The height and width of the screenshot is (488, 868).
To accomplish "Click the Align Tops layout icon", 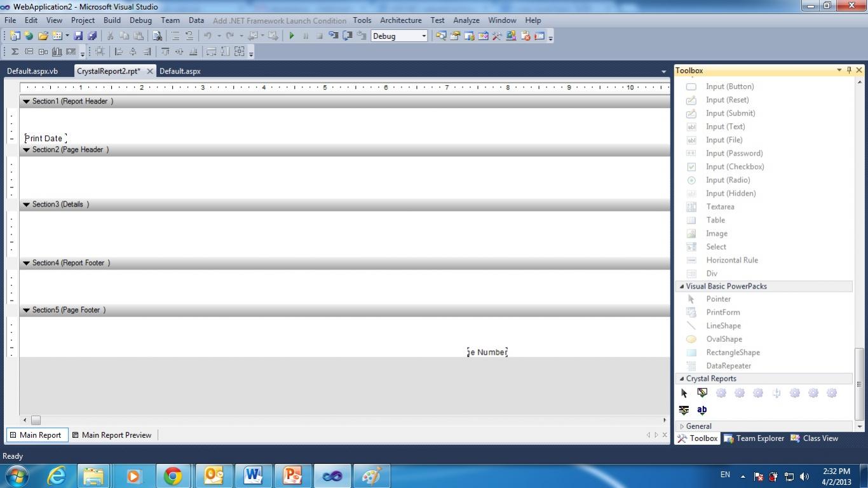I will (x=165, y=51).
